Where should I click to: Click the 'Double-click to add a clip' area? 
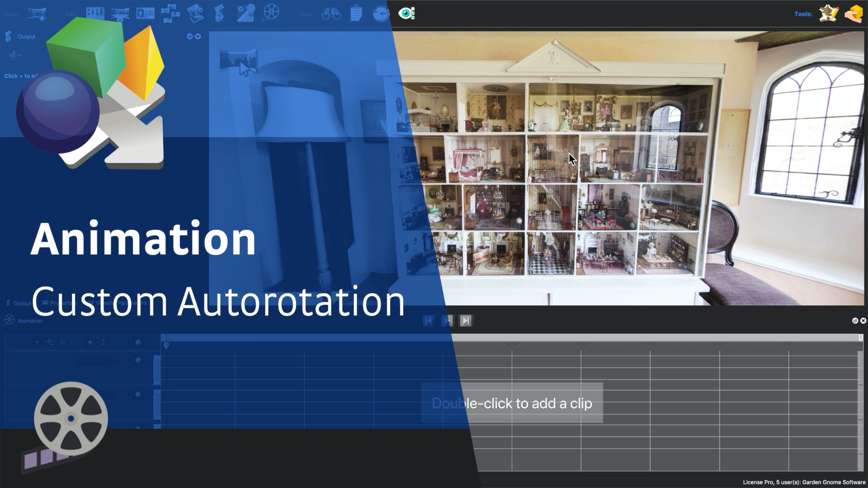point(512,403)
